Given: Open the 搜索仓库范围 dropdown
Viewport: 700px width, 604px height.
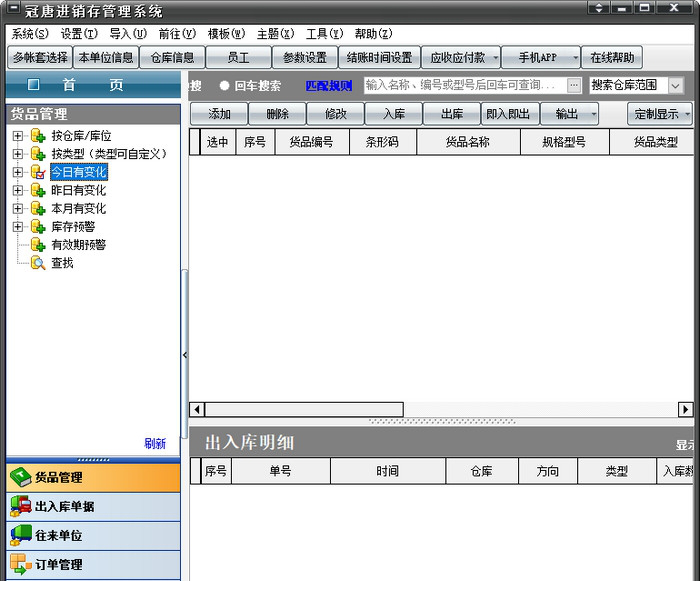Looking at the screenshot, I should (675, 85).
